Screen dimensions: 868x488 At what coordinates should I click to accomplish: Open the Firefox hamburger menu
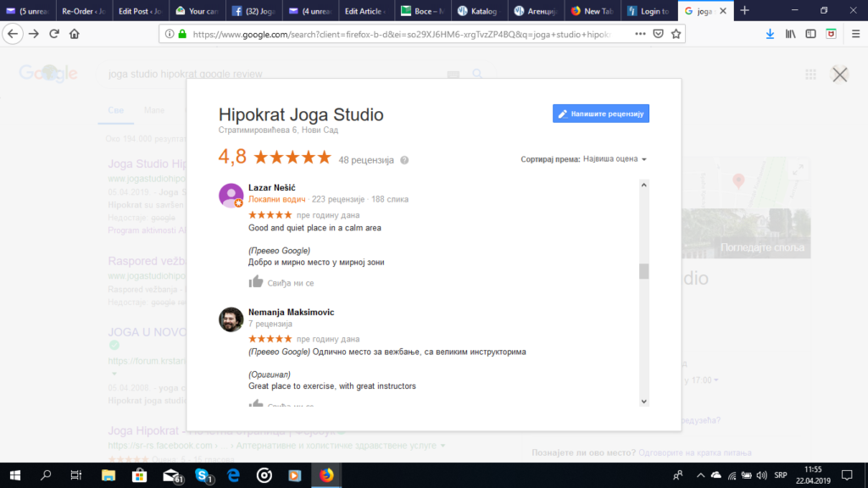pyautogui.click(x=856, y=34)
